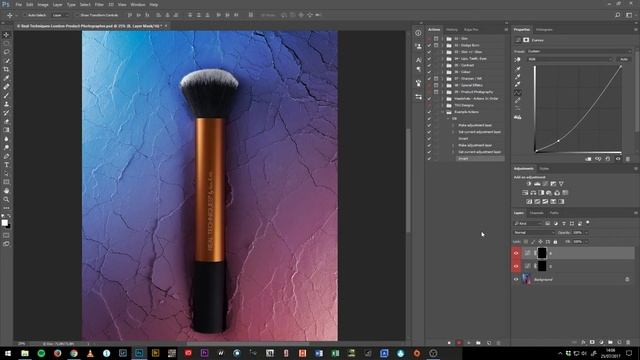Select the Lasso tool
The image size is (640, 360).
[x=6, y=52]
